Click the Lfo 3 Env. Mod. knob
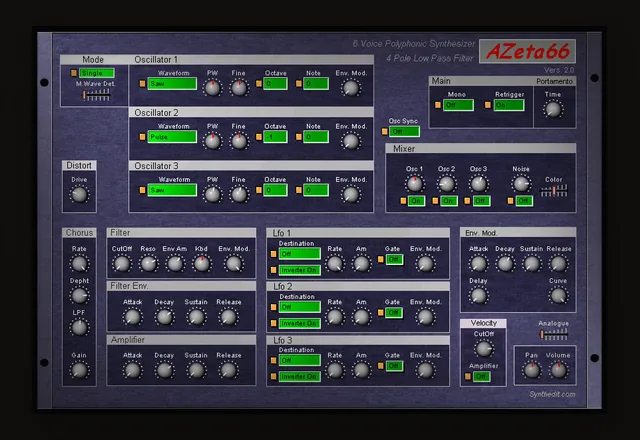This screenshot has width=640, height=440. click(425, 370)
